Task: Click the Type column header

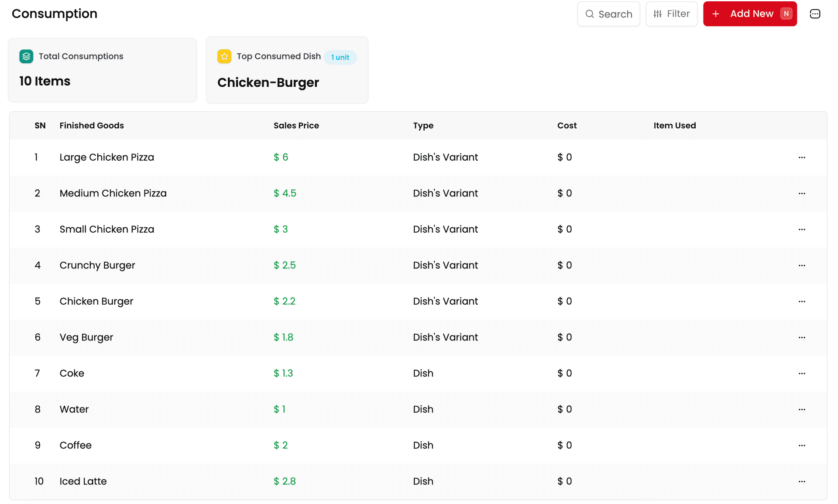Action: click(423, 126)
